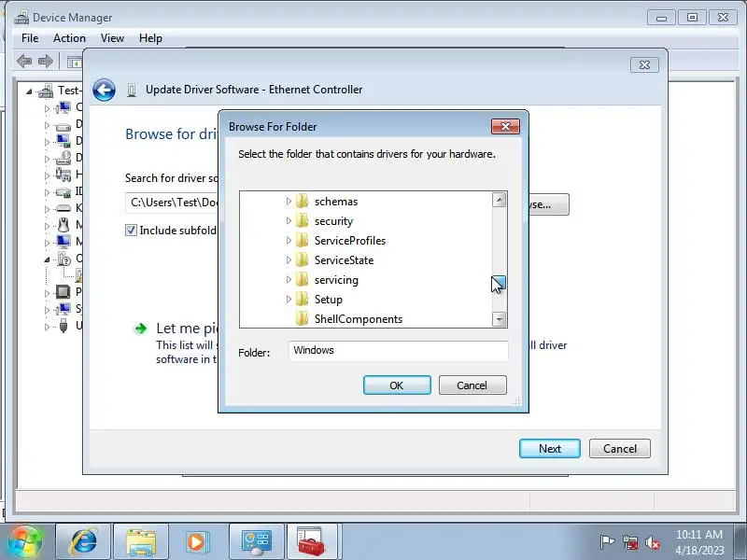Click the folder list scrollbar thumb
Viewport: 747px width, 560px height.
499,284
